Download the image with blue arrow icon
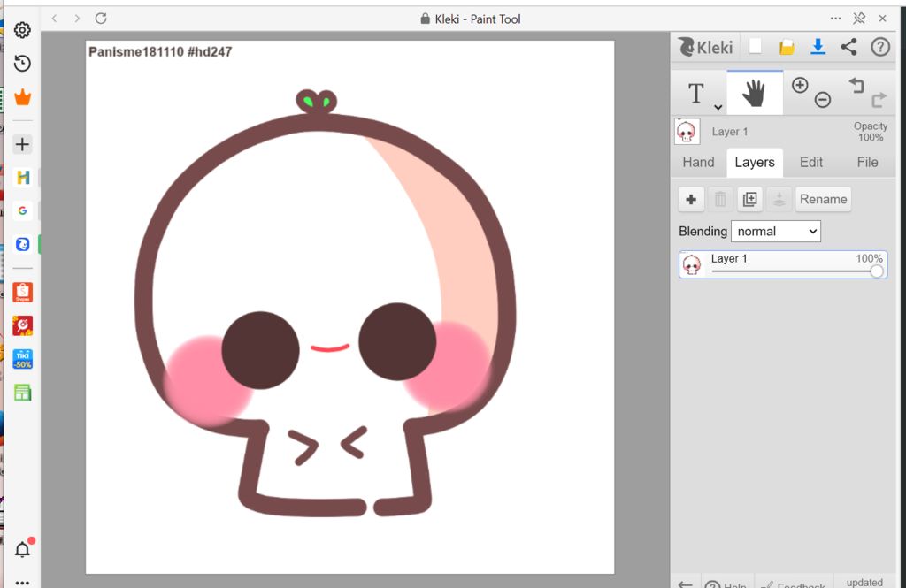906x588 pixels. point(818,47)
